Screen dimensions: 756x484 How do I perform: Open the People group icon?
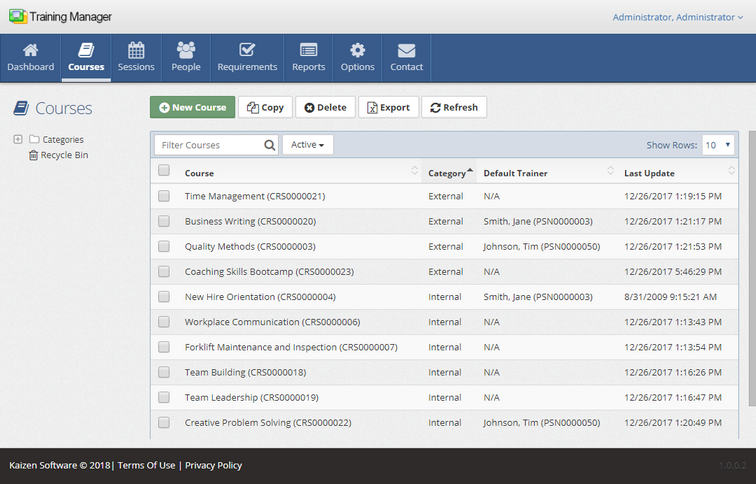(x=185, y=50)
